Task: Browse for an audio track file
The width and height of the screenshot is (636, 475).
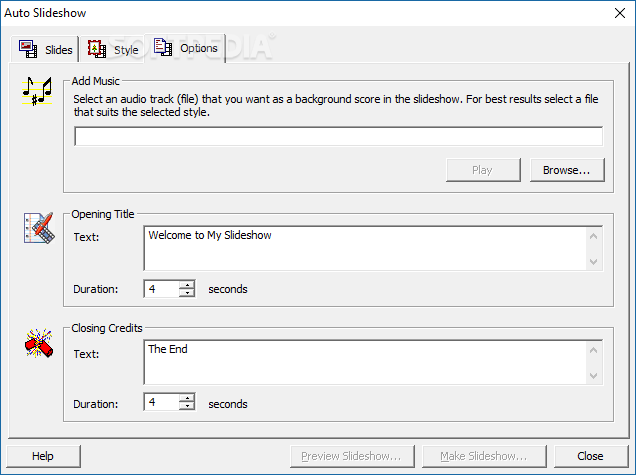Action: tap(567, 170)
